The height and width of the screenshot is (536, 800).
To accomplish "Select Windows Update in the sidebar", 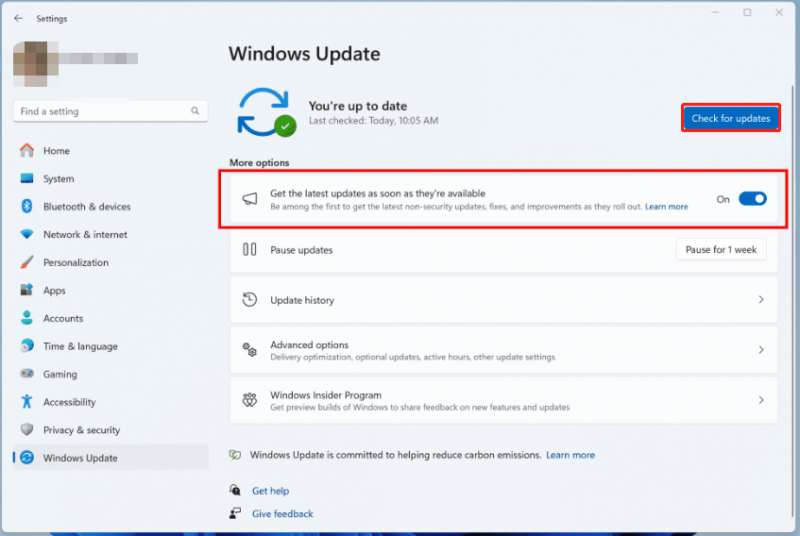I will coord(111,457).
